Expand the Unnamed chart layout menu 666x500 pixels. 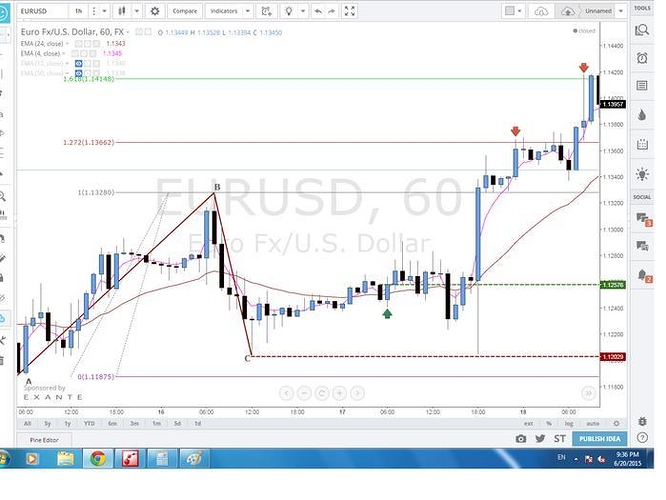point(621,11)
